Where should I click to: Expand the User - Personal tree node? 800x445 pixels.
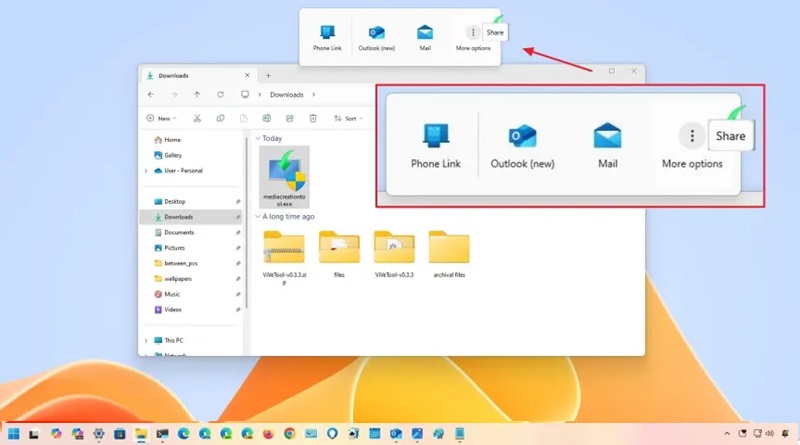coord(146,171)
